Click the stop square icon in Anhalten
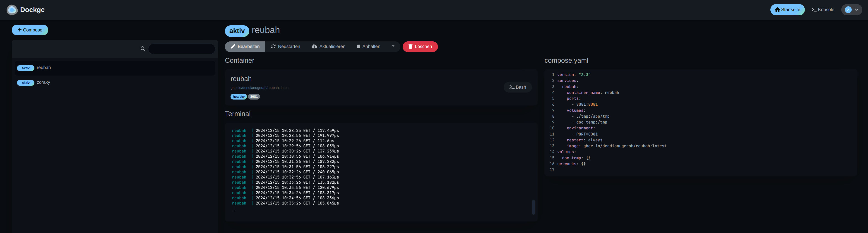868x233 pixels. (358, 46)
